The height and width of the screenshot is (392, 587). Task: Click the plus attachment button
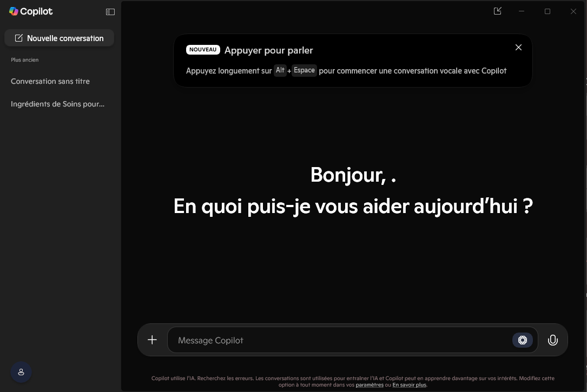[152, 340]
